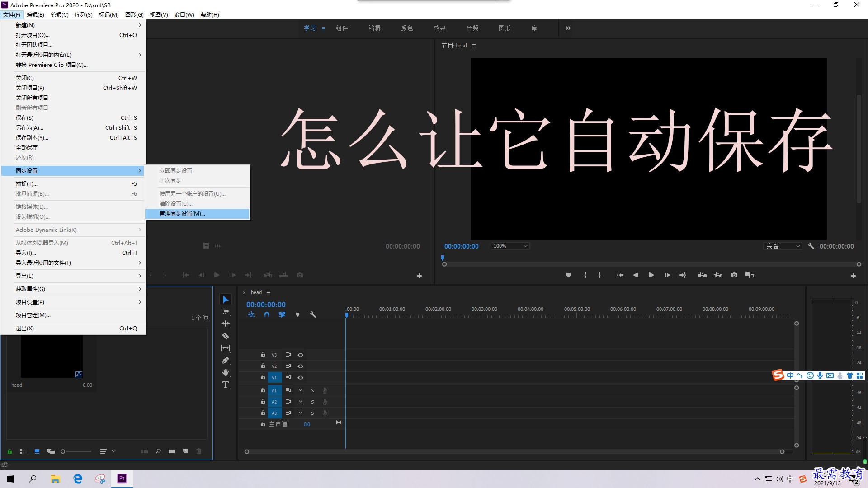Export frame with camera icon in program monitor
Viewport: 868px width, 488px height.
734,275
